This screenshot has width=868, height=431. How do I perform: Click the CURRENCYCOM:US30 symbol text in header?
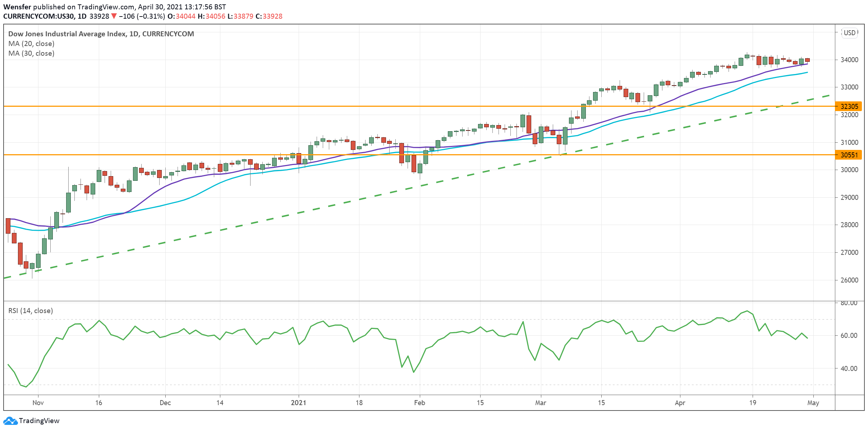(39, 16)
